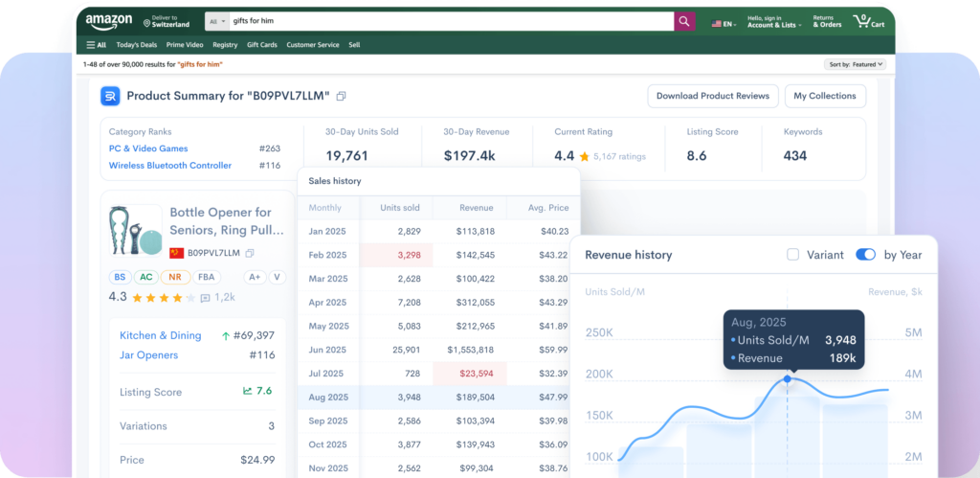Open the All departments search dropdown
This screenshot has height=478, width=980.
coord(216,21)
